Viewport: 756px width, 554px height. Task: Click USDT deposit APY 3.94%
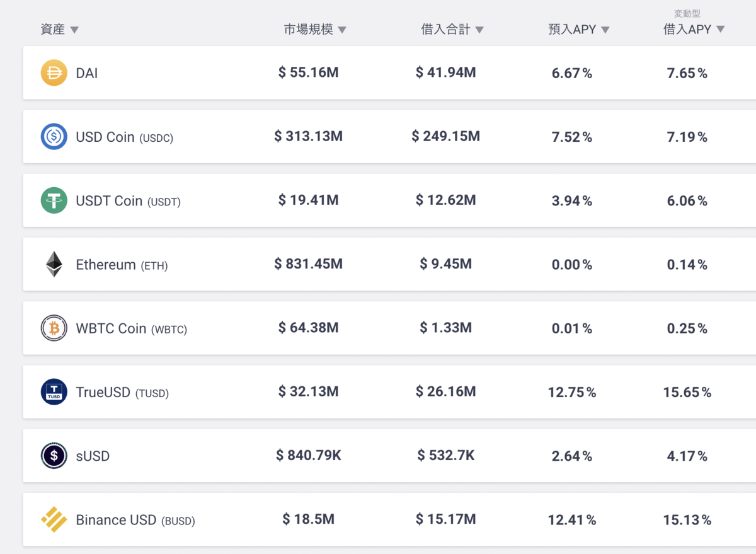[x=572, y=201]
